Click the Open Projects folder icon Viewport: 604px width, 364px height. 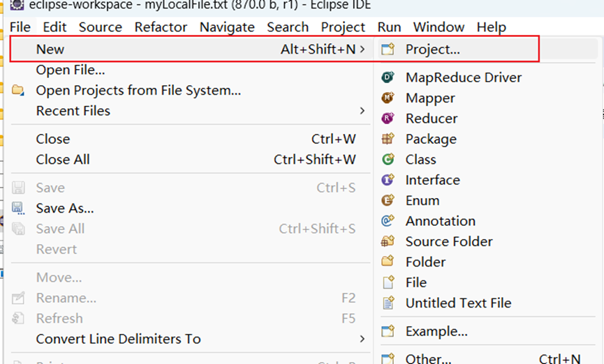17,91
